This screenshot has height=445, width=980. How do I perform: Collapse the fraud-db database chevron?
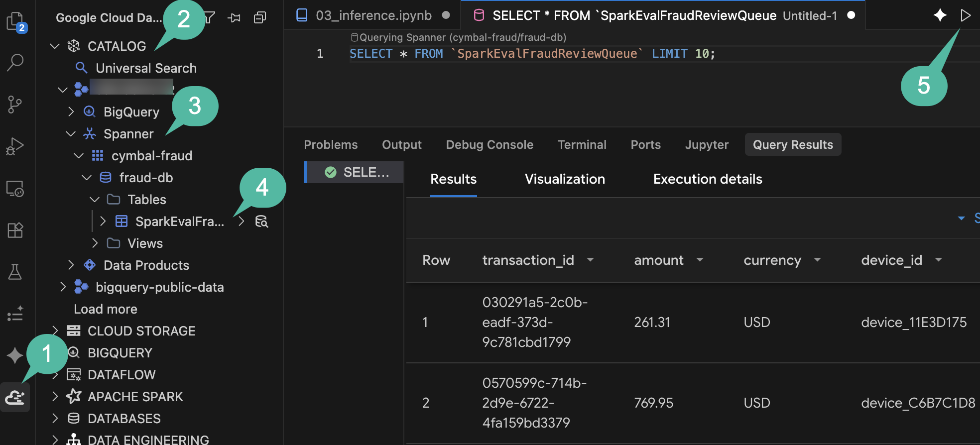(x=87, y=178)
